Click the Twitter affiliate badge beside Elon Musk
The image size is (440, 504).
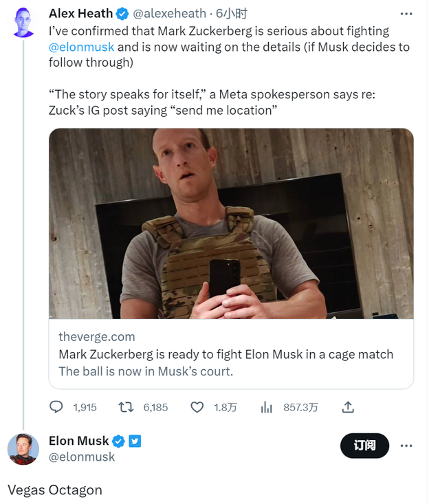coord(135,441)
